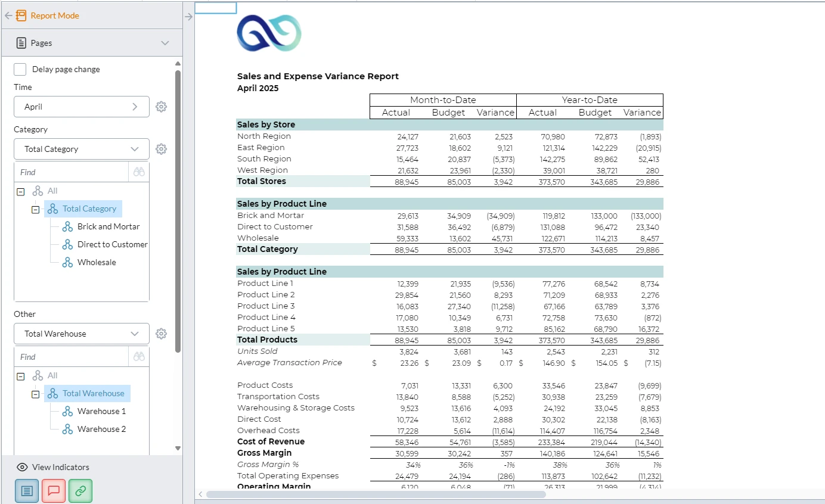Collapse the All node in Warehouse tree
This screenshot has width=825, height=504.
click(x=21, y=376)
